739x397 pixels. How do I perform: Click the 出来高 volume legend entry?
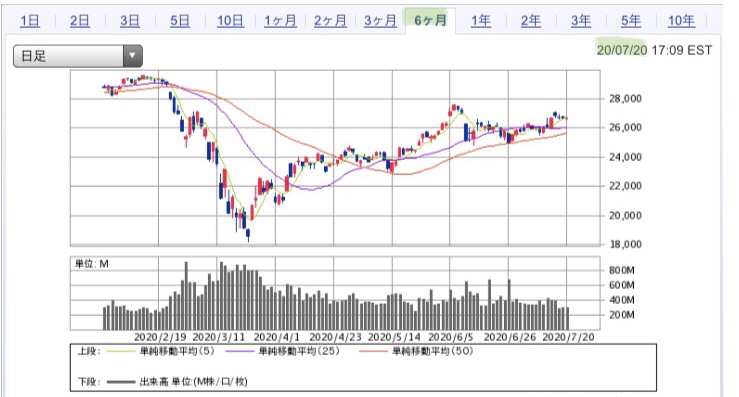coord(177,381)
